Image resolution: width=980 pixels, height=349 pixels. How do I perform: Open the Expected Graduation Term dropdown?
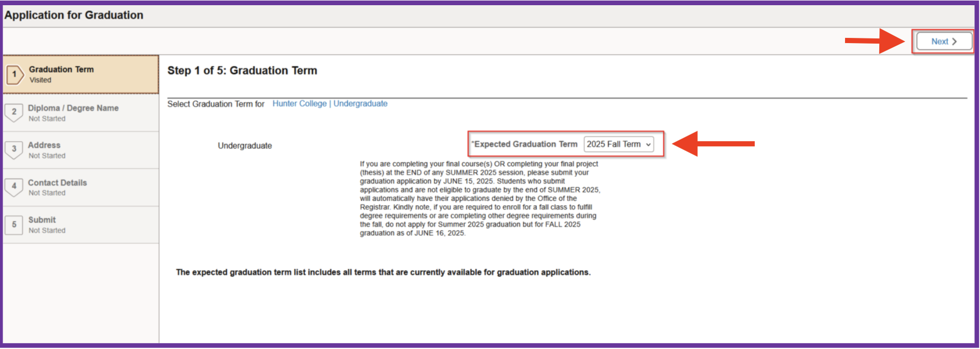pyautogui.click(x=618, y=144)
